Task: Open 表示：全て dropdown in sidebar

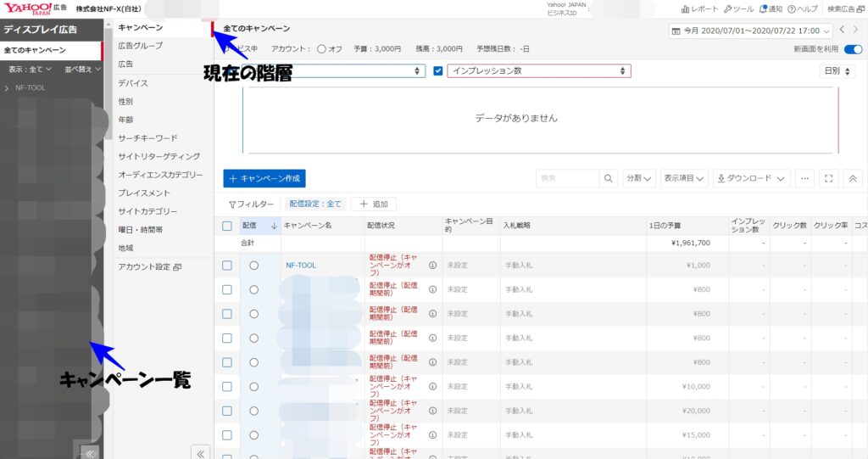Action: click(30, 70)
